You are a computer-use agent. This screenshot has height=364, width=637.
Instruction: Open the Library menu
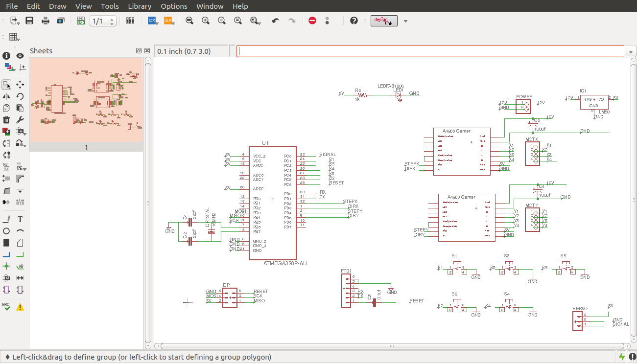139,6
